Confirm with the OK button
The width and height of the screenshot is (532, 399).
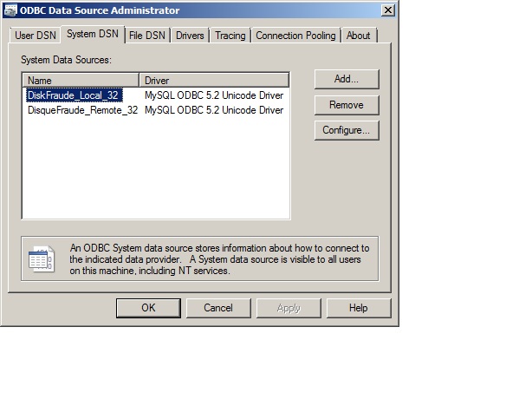click(148, 308)
